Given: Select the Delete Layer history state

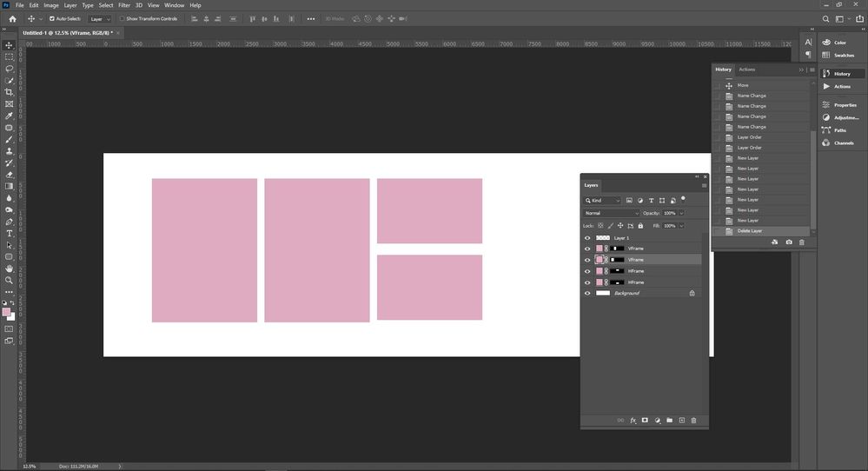Looking at the screenshot, I should click(762, 231).
